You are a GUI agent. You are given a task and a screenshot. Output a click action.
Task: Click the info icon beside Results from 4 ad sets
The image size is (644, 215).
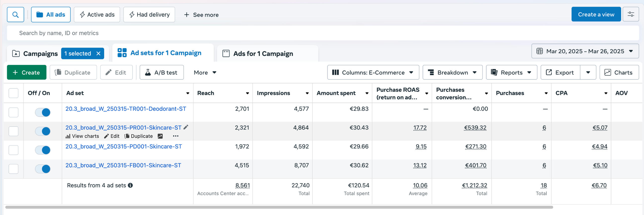click(130, 186)
